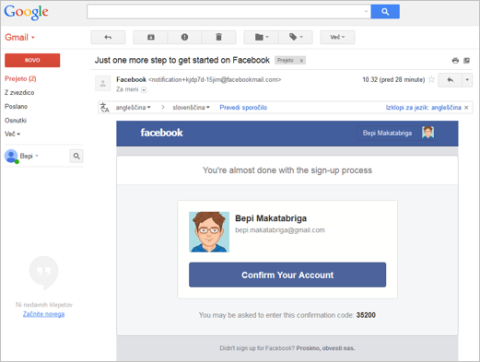Open Prejeto (2) inbox folder
This screenshot has width=480, height=362.
click(20, 79)
